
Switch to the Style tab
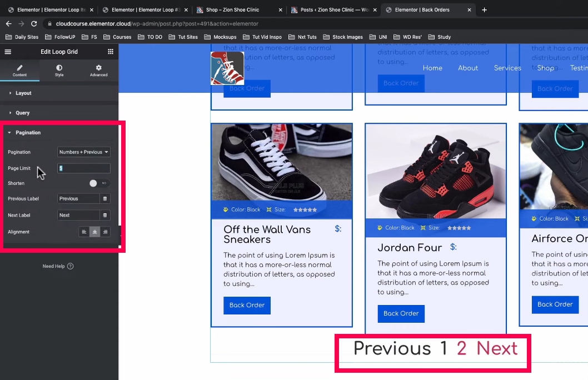(x=59, y=71)
